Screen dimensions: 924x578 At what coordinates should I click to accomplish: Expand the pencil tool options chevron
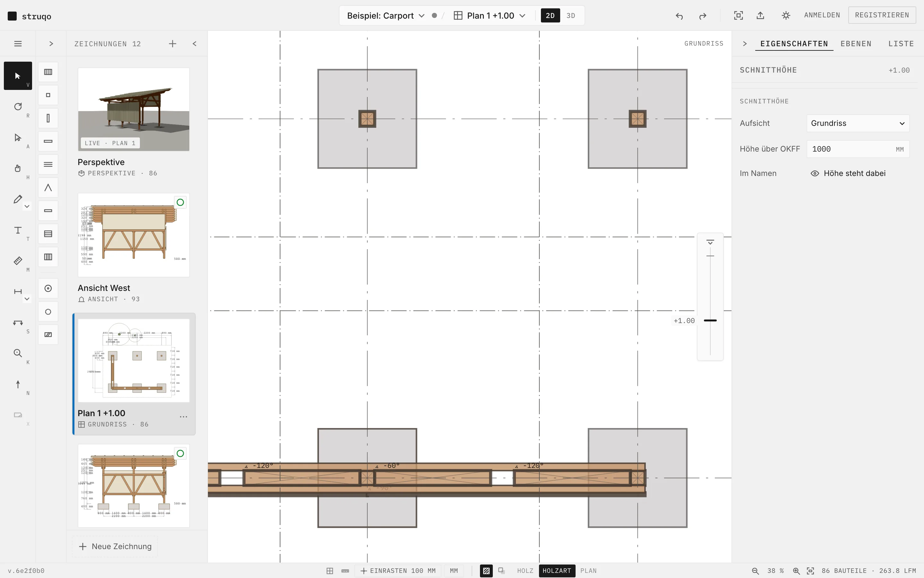[27, 206]
